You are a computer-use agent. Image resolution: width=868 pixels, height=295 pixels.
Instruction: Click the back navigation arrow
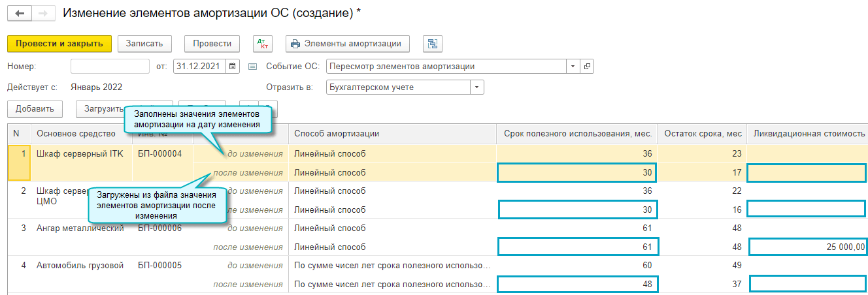point(19,13)
